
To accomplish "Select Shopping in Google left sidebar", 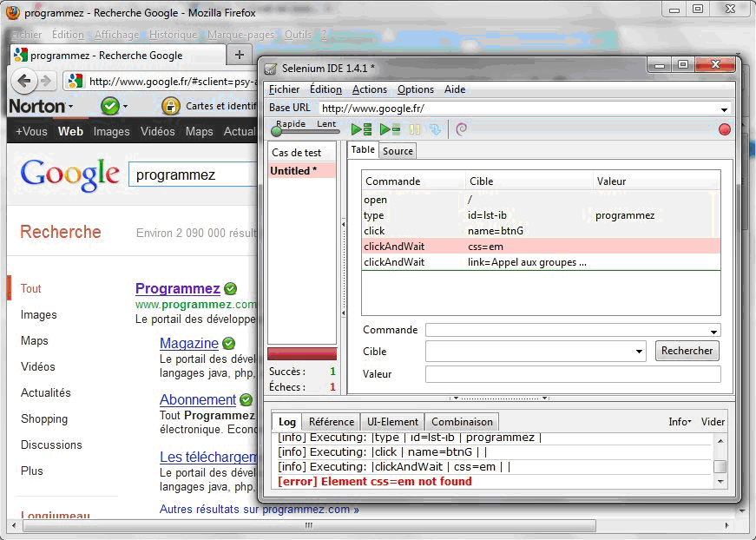I will click(44, 419).
